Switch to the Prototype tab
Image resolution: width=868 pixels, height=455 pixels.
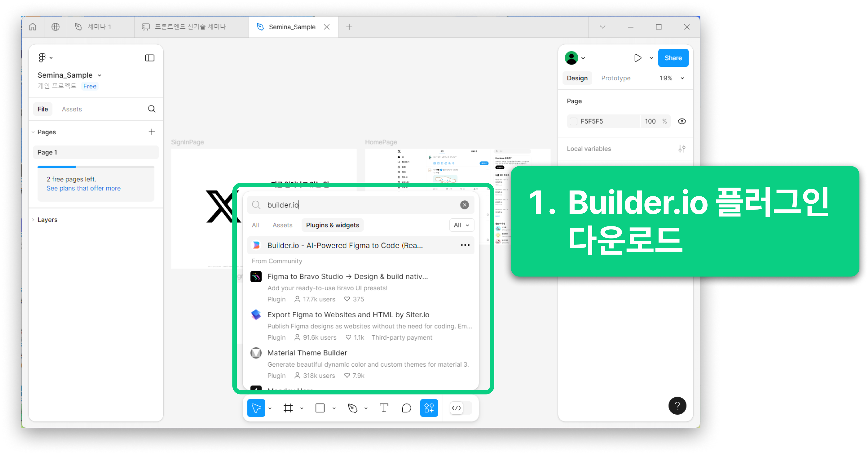point(616,78)
